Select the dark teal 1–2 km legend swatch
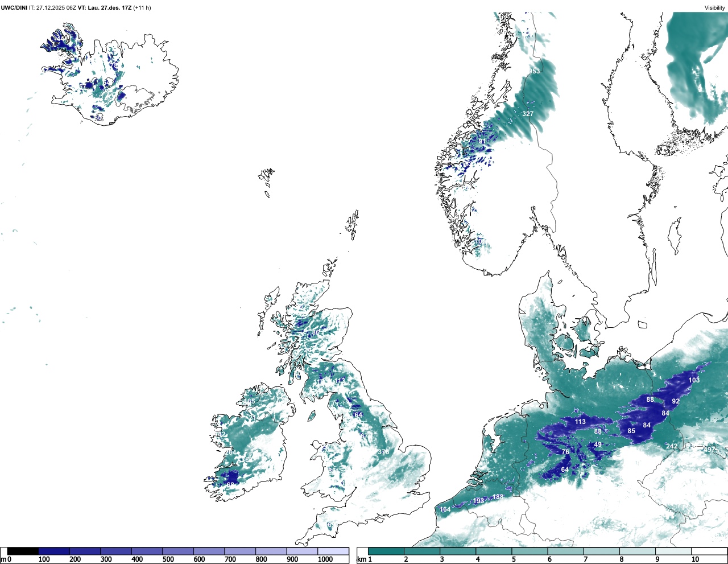The image size is (728, 564). (x=386, y=551)
